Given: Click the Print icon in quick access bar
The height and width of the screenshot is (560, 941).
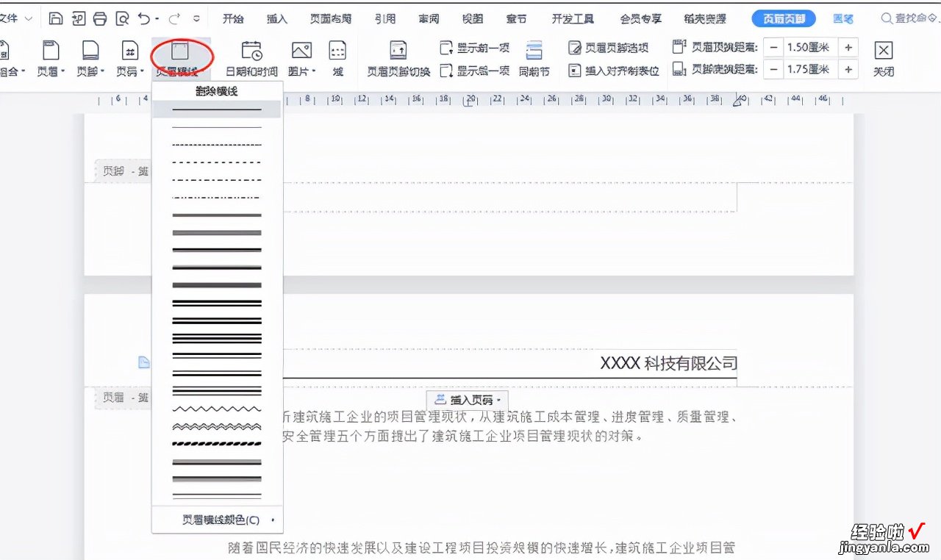Looking at the screenshot, I should pos(100,18).
